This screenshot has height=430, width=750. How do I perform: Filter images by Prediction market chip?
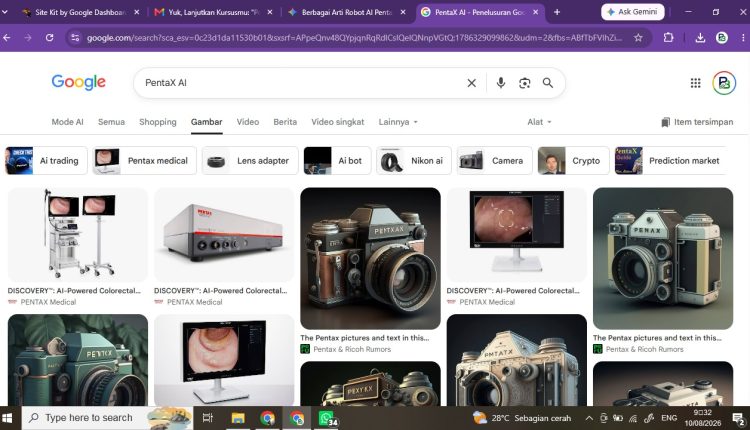click(671, 161)
